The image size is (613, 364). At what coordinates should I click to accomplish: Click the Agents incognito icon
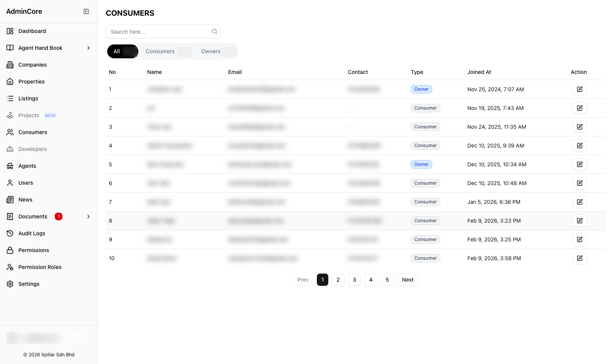pyautogui.click(x=10, y=166)
